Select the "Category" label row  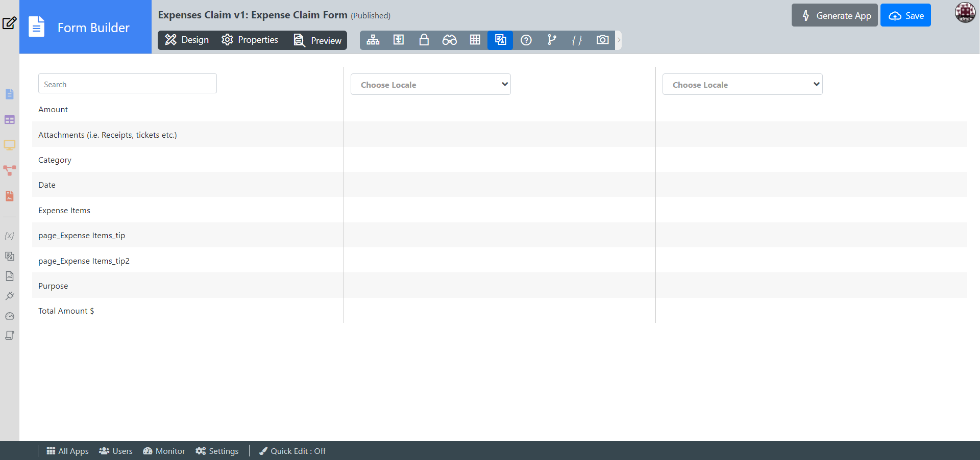point(55,160)
